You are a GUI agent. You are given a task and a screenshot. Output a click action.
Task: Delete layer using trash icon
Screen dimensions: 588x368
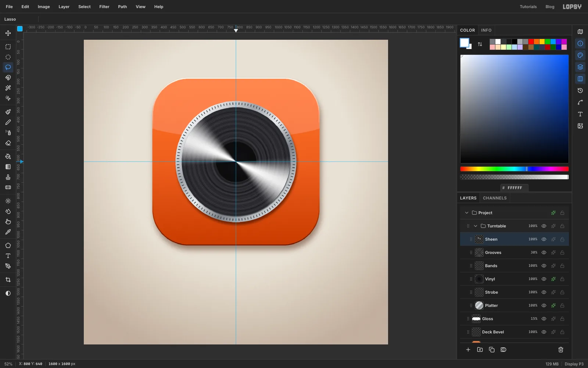pos(561,350)
